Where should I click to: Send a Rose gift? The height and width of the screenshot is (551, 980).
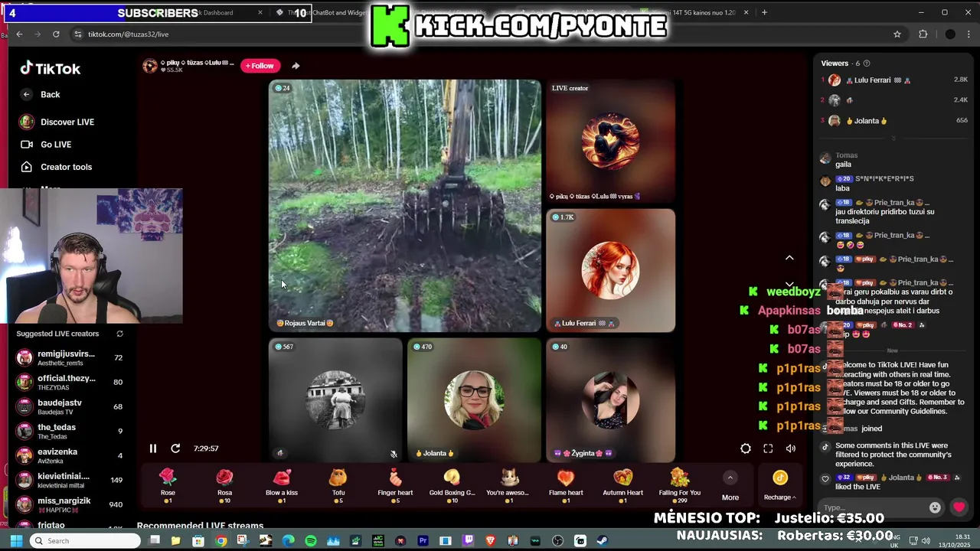pos(168,486)
